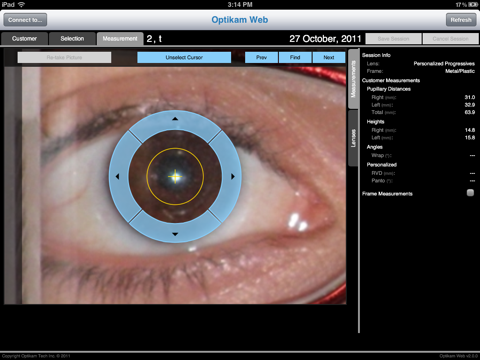The height and width of the screenshot is (360, 480).
Task: Click the Cancel Session button
Action: click(450, 39)
